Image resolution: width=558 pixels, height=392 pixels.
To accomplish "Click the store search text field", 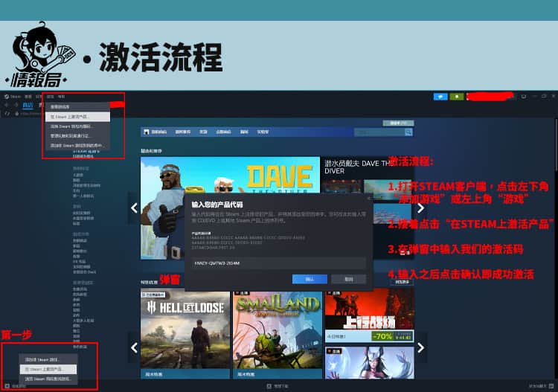I will 379,132.
